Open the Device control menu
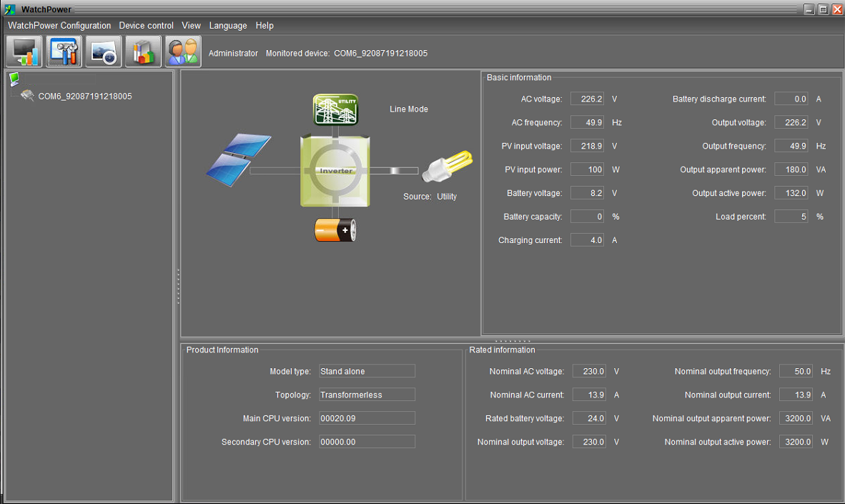 point(146,25)
